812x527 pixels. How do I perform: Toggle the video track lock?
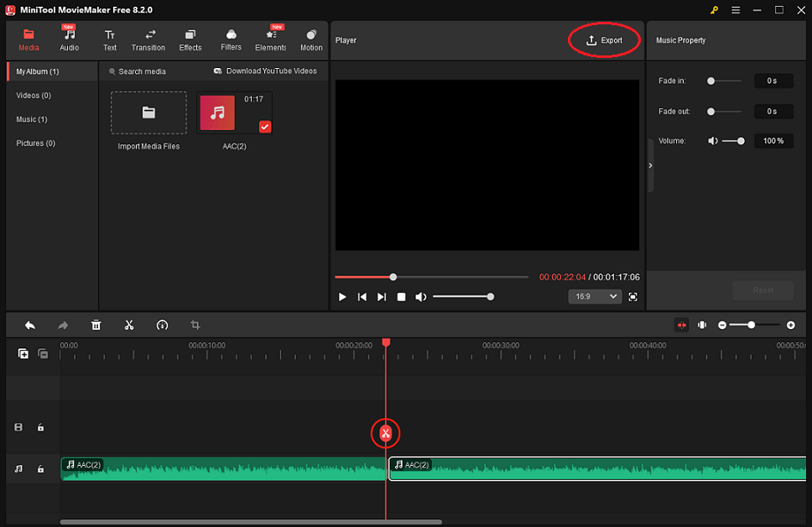tap(40, 427)
